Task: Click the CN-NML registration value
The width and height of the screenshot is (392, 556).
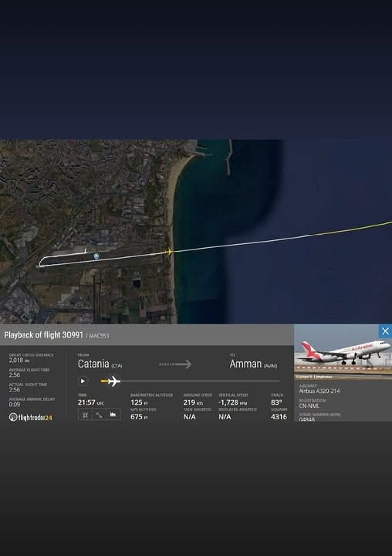Action: pos(309,406)
